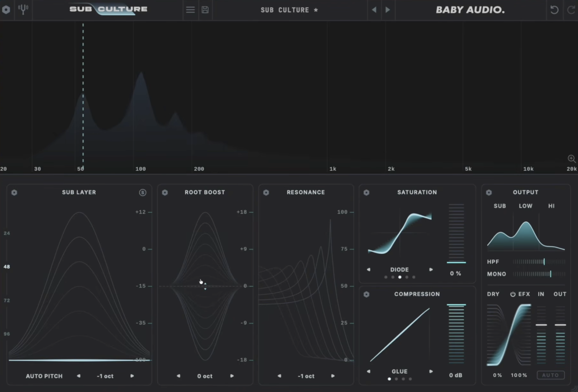Click the Root Boost gain handle
Image resolution: width=578 pixels, height=392 pixels.
[205, 286]
